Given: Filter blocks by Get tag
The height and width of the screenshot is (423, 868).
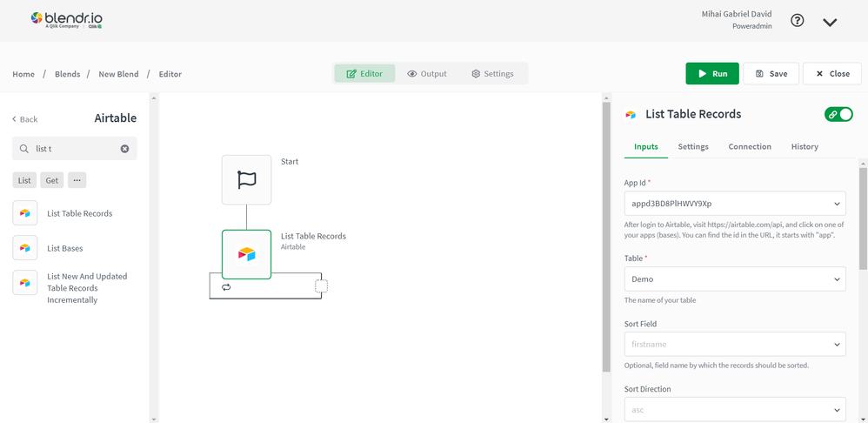Looking at the screenshot, I should point(52,180).
